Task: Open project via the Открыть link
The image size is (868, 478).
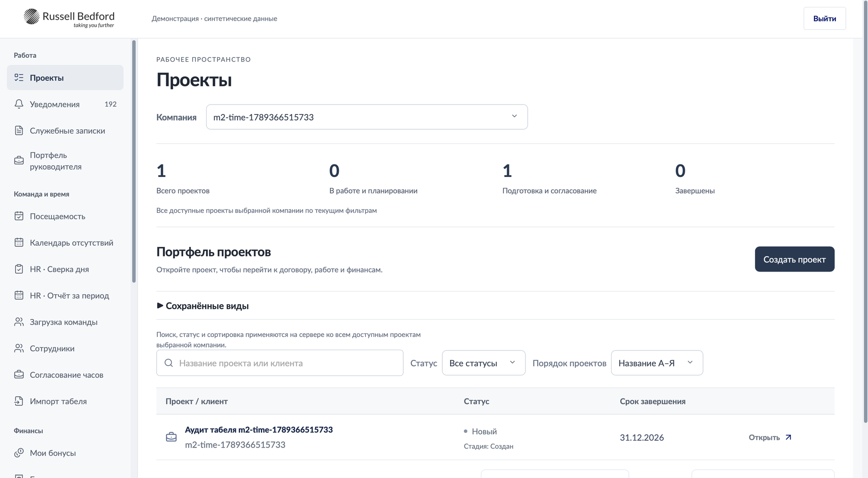Action: [770, 437]
